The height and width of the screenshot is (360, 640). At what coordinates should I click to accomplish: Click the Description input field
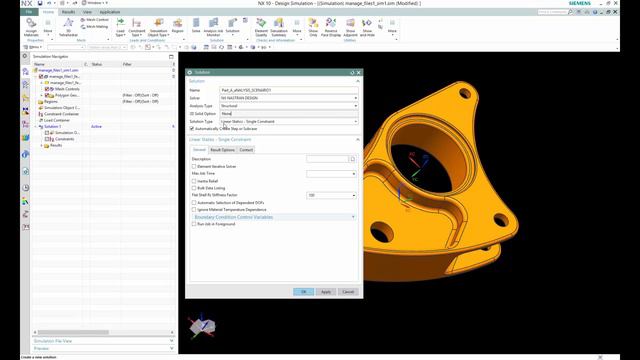[x=327, y=159]
